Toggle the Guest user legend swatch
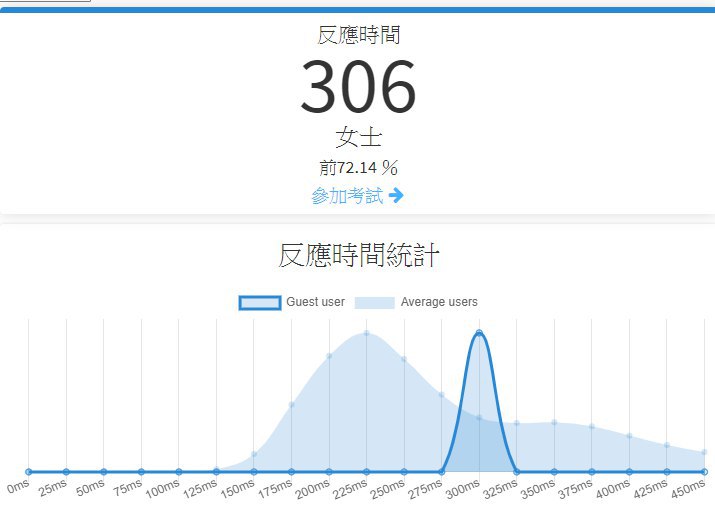Screen dimensions: 715x513 (259, 302)
